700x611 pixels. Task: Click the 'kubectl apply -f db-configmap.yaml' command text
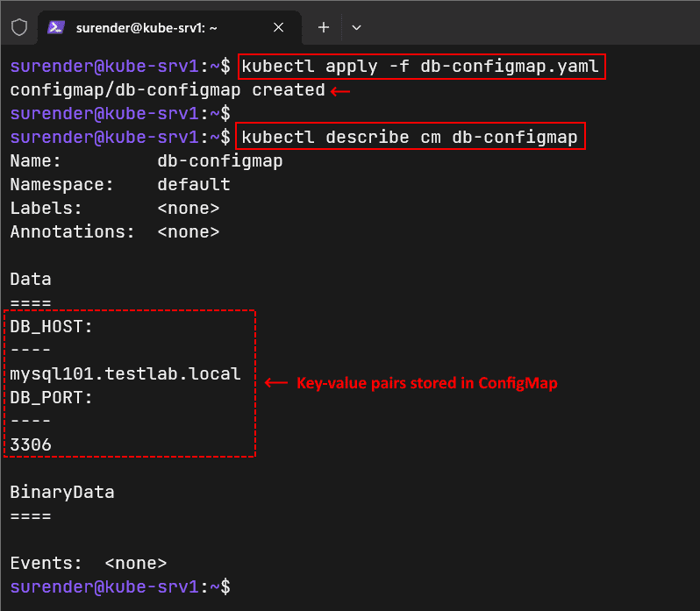click(420, 67)
